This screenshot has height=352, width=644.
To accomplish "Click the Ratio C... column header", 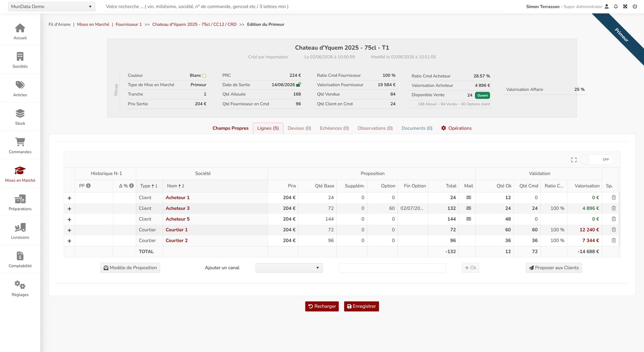I will click(x=554, y=186).
